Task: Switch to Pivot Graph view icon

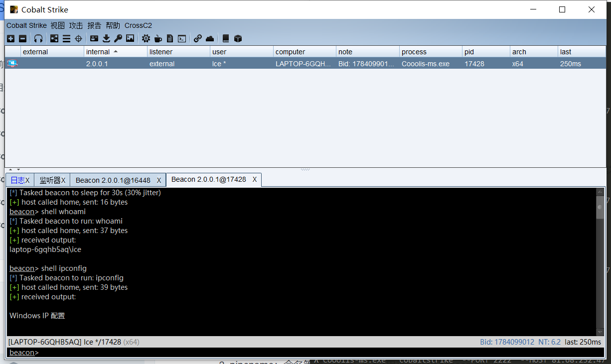Action: (54, 38)
